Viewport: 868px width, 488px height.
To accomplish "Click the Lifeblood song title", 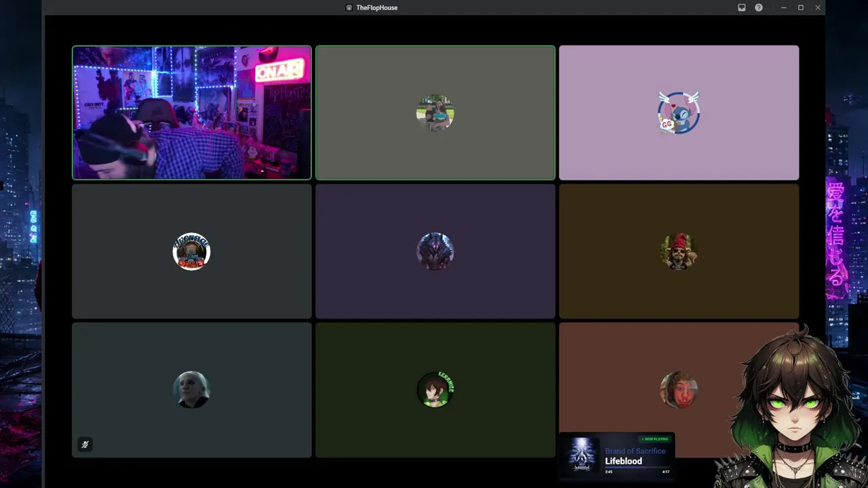I will pyautogui.click(x=623, y=462).
